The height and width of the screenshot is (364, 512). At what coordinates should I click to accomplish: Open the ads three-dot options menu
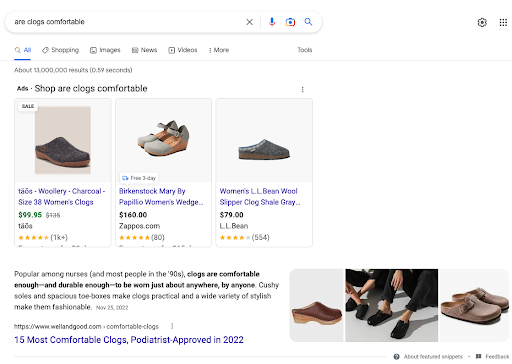302,90
